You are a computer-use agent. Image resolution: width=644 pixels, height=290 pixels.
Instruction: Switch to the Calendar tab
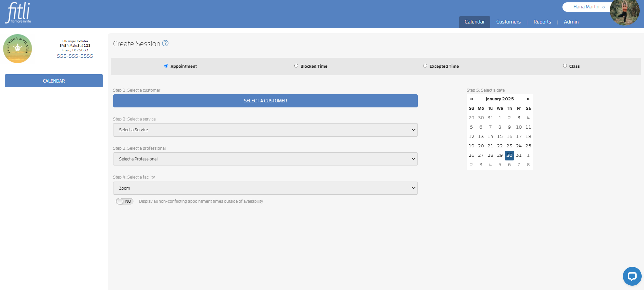[475, 22]
